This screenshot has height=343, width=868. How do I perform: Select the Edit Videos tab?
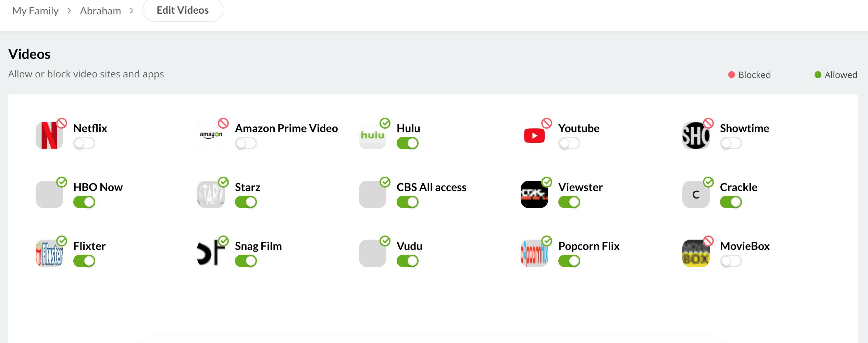click(x=183, y=10)
